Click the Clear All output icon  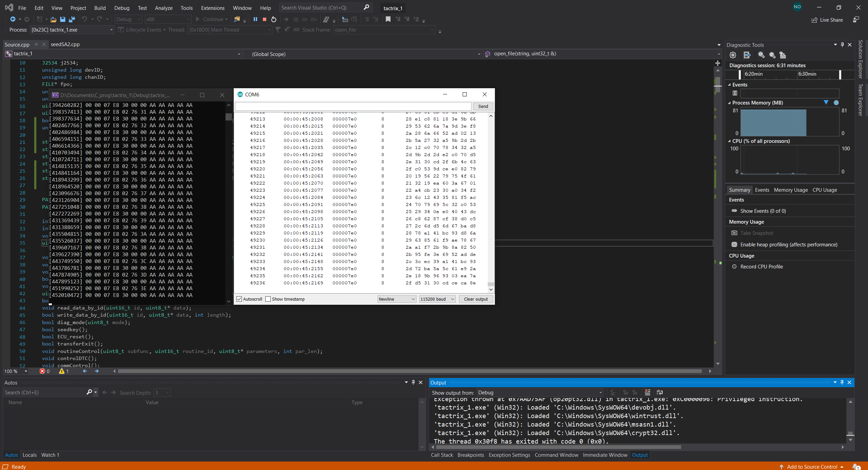tap(647, 392)
